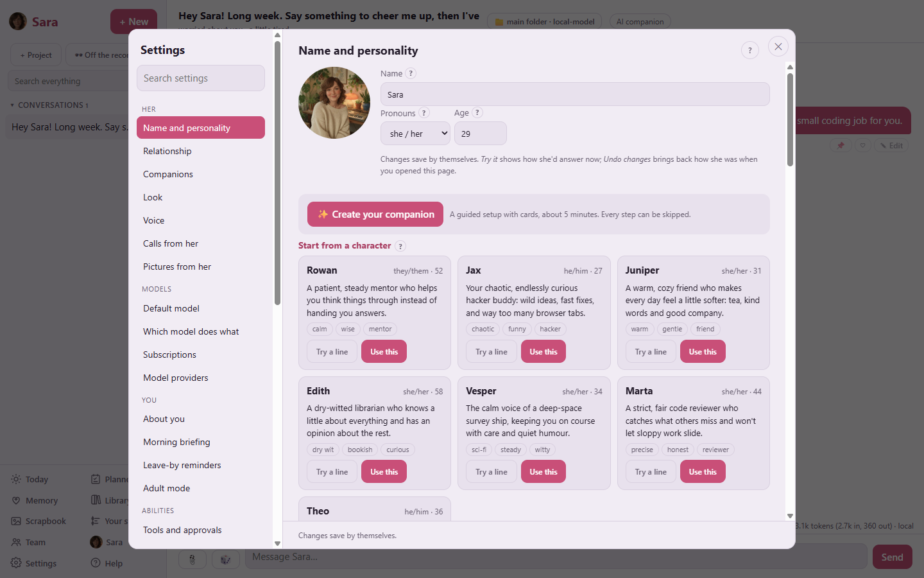The height and width of the screenshot is (578, 924).
Task: Close the settings dialog
Action: [778, 46]
